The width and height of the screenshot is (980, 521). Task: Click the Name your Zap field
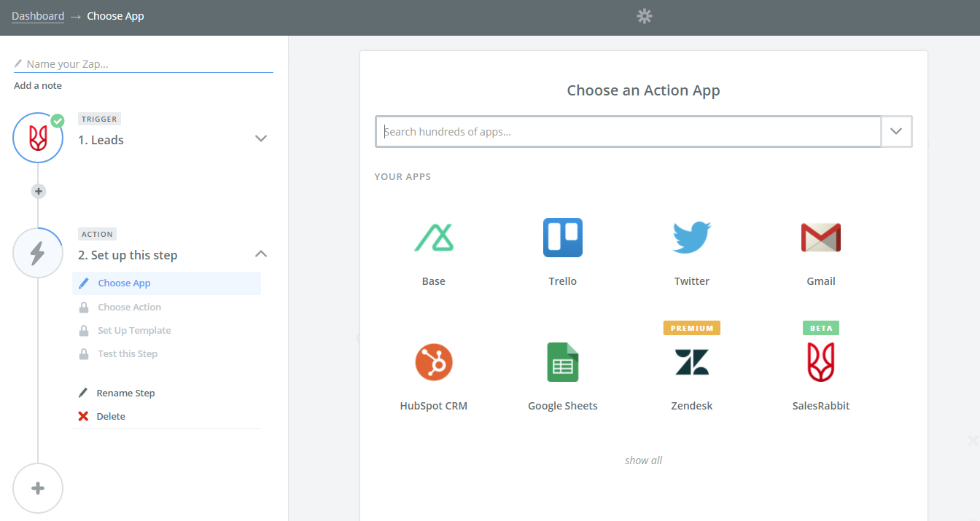click(144, 64)
